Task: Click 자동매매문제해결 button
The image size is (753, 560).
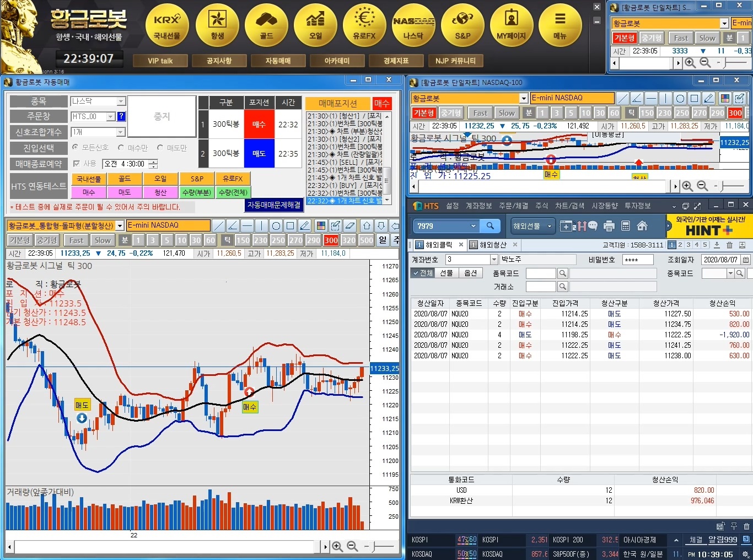Action: click(x=274, y=204)
